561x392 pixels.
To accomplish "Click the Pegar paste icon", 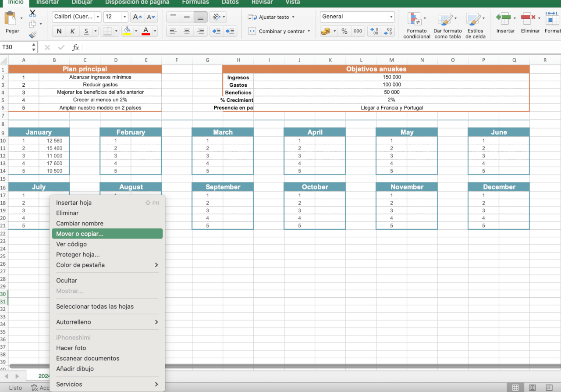I will (x=11, y=19).
